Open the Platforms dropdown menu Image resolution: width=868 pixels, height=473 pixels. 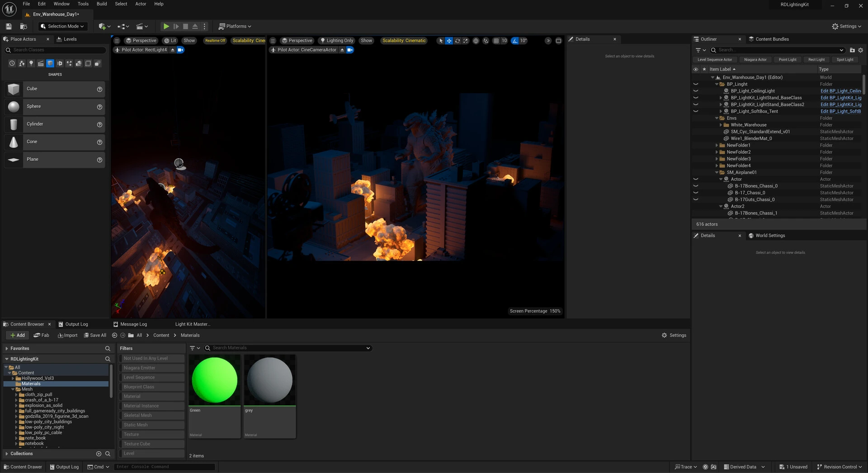[235, 26]
